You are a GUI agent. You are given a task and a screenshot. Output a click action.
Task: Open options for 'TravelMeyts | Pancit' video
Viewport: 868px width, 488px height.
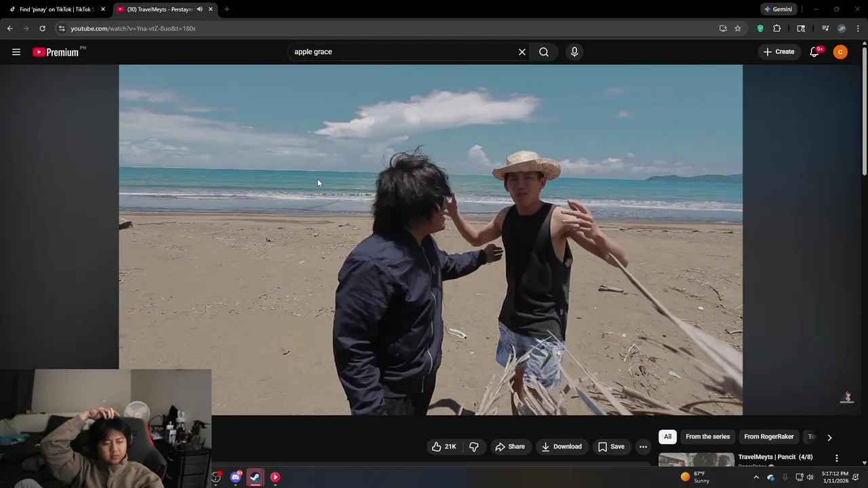(x=836, y=458)
